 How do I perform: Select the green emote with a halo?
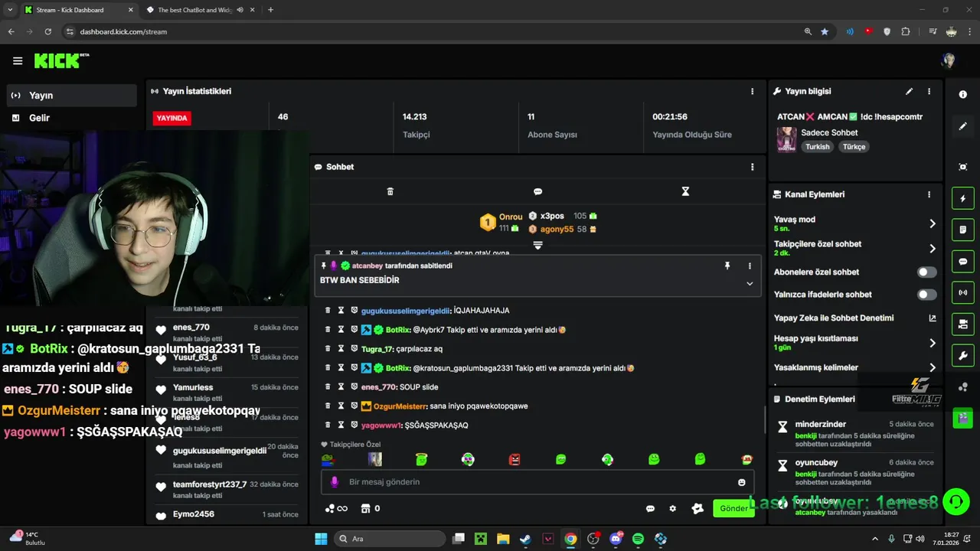coord(421,459)
